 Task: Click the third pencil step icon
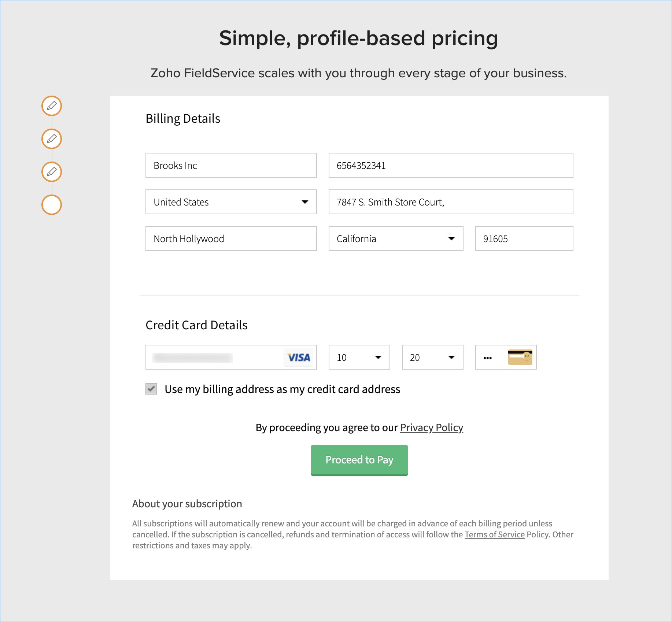point(52,172)
